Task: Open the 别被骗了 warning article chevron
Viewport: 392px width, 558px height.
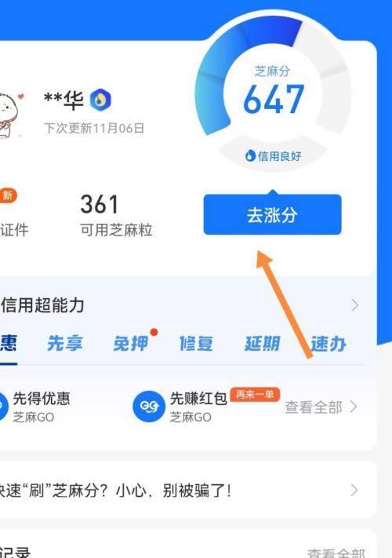Action: pyautogui.click(x=354, y=491)
